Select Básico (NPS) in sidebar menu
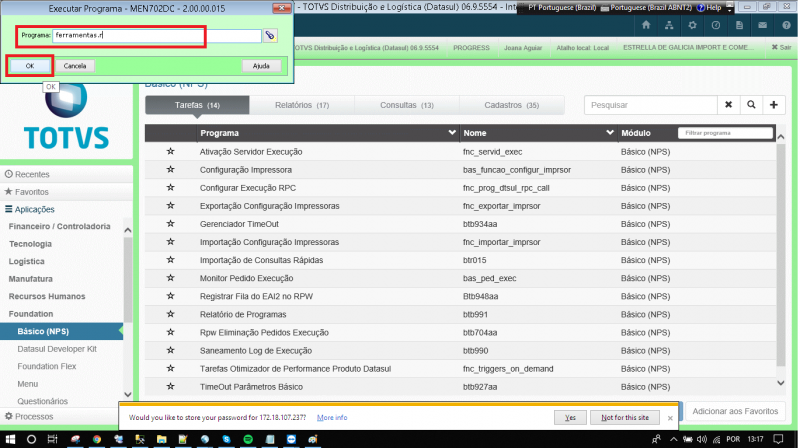The image size is (800, 448). [61, 331]
